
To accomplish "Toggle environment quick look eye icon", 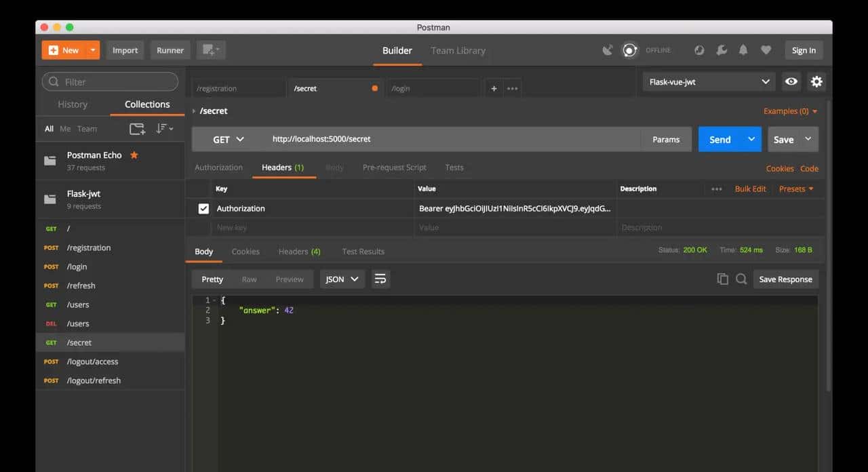I will click(x=791, y=81).
